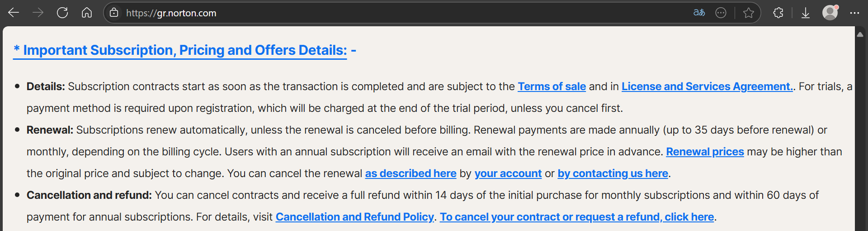Image resolution: width=868 pixels, height=231 pixels.
Task: Open the translate page icon
Action: (699, 13)
